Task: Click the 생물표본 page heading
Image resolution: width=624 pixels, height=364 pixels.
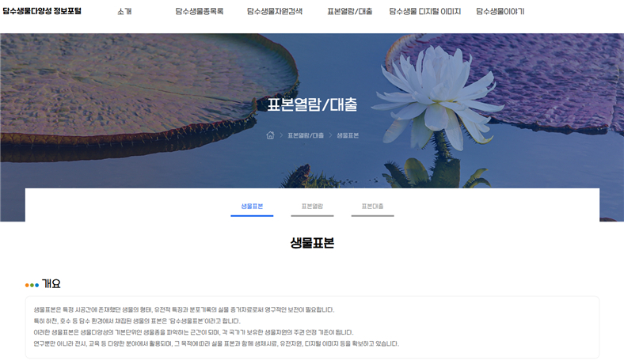Action: 312,243
